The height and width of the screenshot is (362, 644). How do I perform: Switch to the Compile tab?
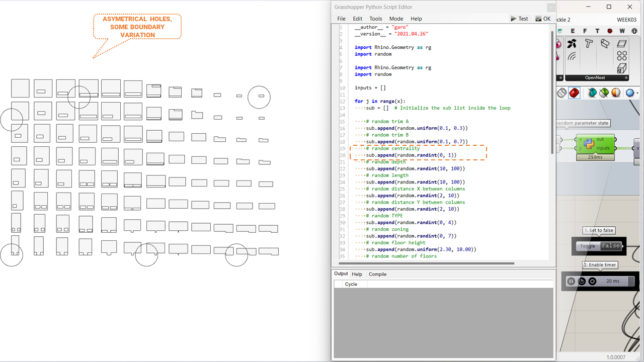[377, 274]
